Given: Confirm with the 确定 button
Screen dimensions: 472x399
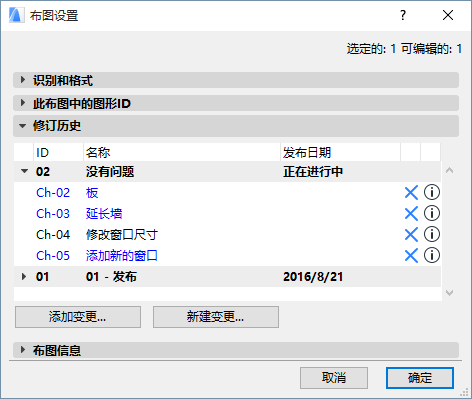Looking at the screenshot, I should (420, 378).
